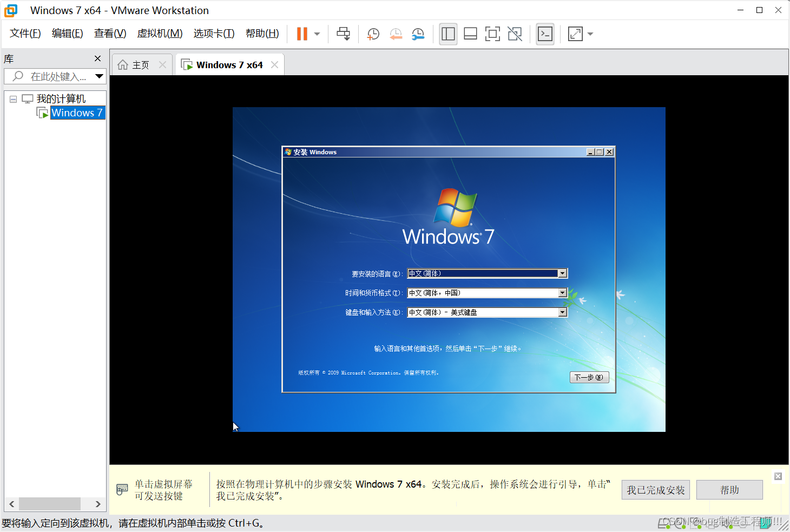Click the keyboard icon in hint bar
The width and height of the screenshot is (790, 532).
[x=122, y=490]
